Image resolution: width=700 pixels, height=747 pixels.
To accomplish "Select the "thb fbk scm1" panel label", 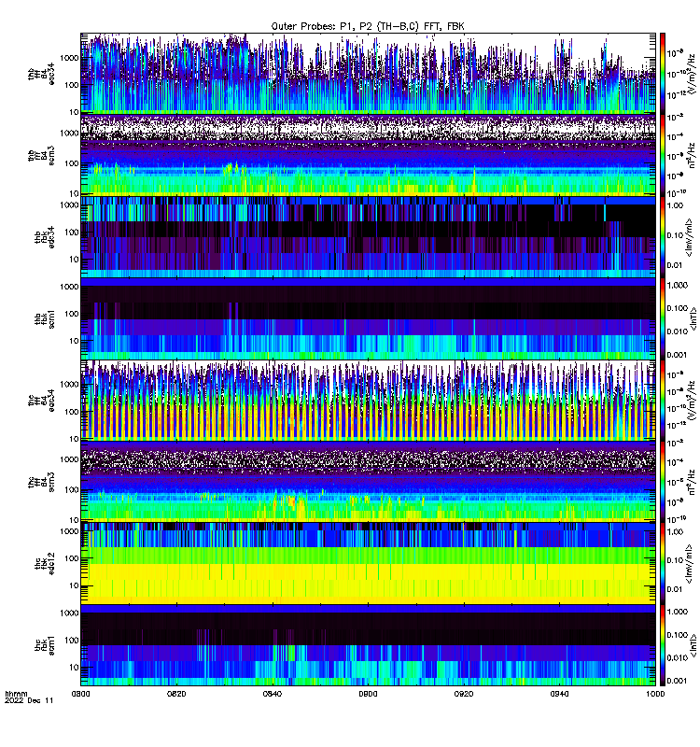I will pos(45,318).
